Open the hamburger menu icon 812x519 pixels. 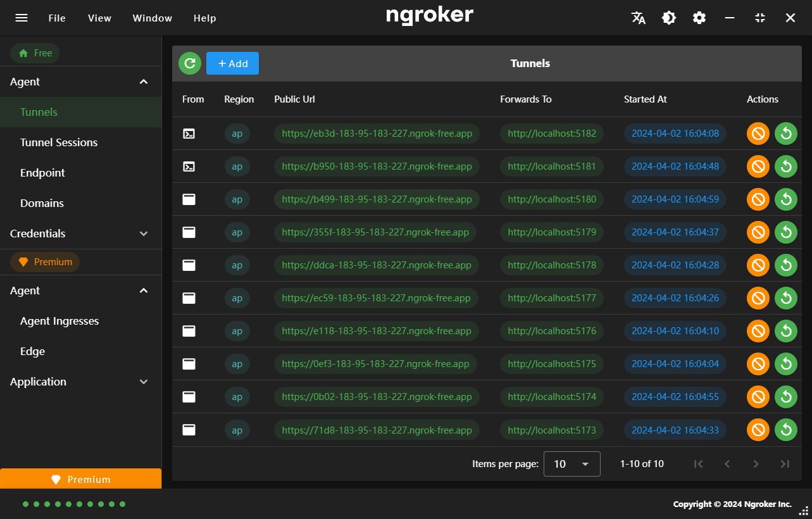[x=22, y=18]
